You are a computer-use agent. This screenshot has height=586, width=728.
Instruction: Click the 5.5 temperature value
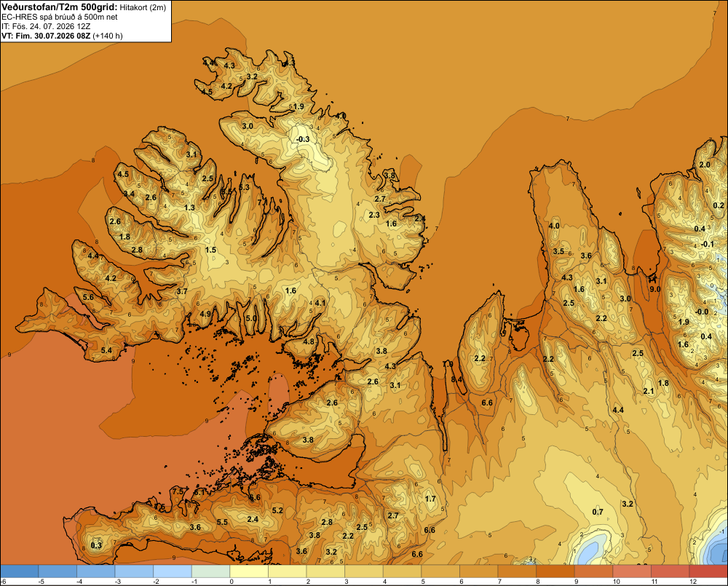pos(222,522)
